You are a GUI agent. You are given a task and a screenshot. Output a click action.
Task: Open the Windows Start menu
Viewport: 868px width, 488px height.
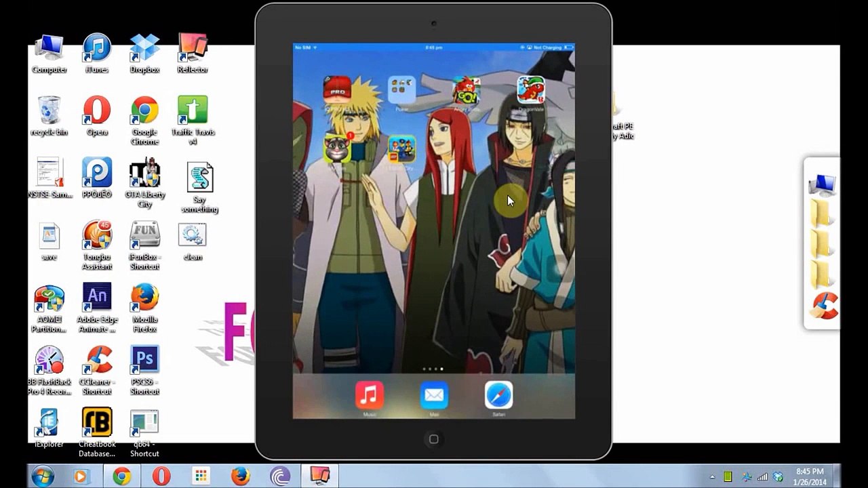42,476
